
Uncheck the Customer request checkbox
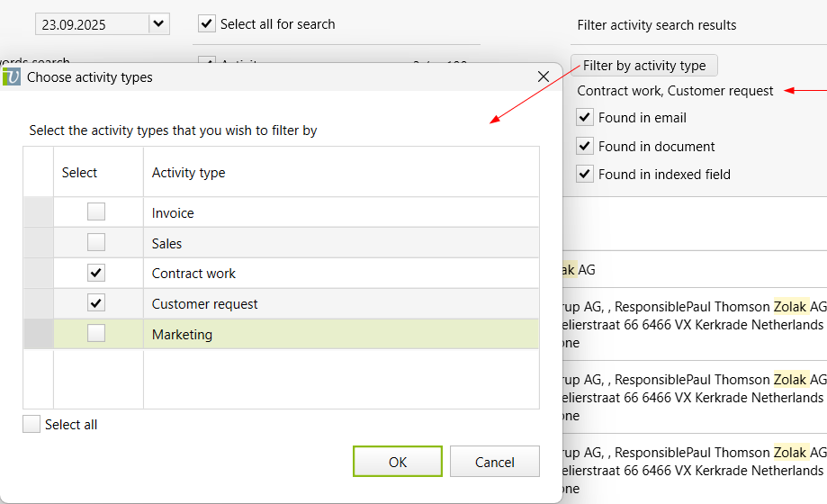pos(96,303)
